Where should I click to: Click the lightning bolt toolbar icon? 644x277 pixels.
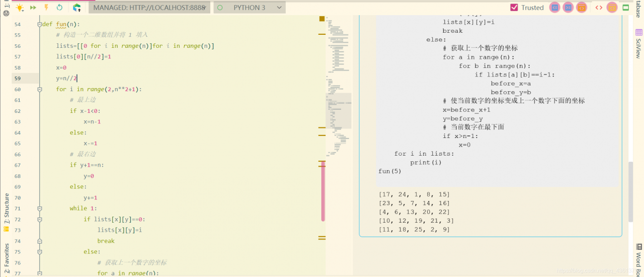point(46,8)
